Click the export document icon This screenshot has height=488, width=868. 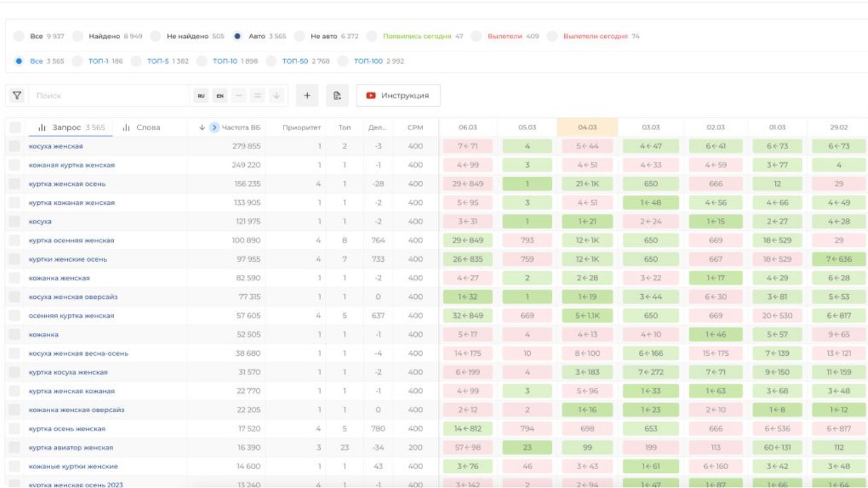[x=337, y=96]
